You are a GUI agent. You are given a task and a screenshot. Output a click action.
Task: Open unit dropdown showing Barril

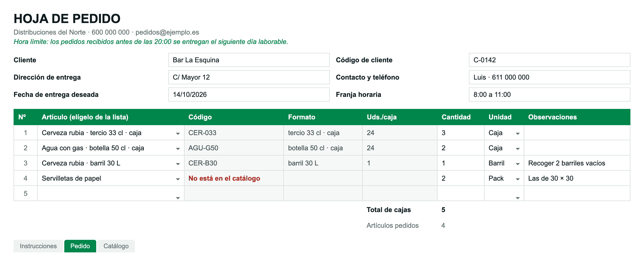point(517,164)
